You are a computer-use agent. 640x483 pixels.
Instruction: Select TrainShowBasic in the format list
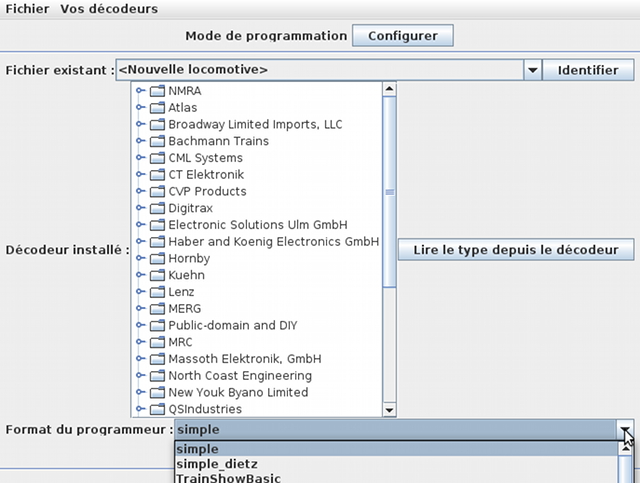[x=396, y=478]
